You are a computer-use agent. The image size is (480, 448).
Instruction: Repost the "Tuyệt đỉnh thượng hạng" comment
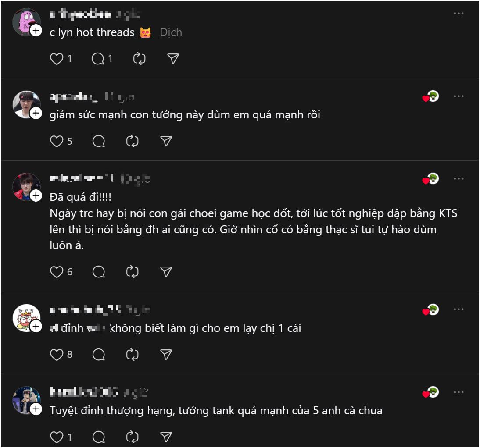[x=132, y=437]
